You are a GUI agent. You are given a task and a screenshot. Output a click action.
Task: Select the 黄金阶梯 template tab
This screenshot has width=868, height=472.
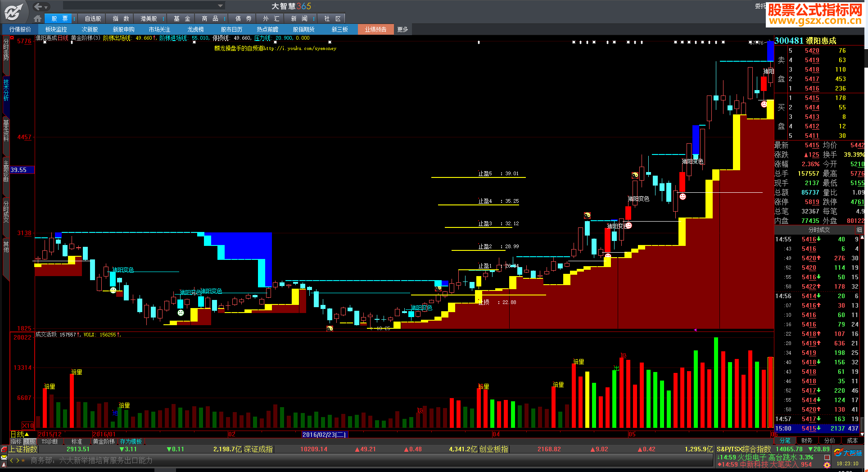click(104, 441)
